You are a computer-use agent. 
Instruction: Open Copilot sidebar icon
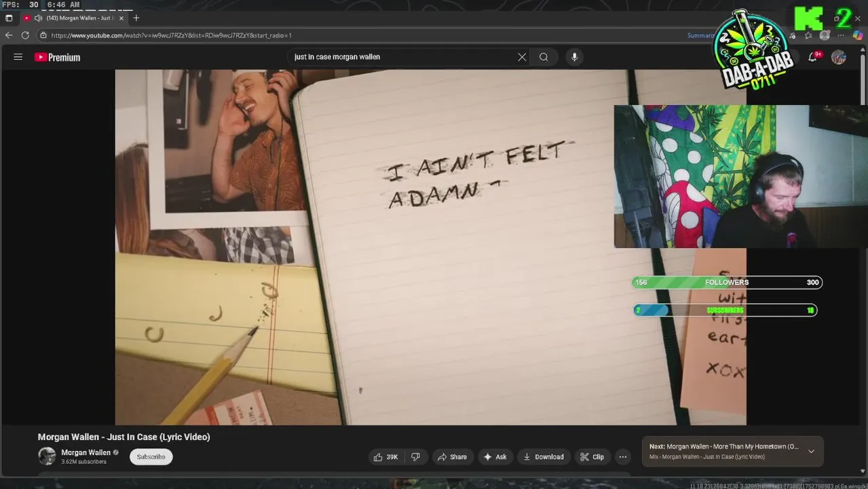coord(858,35)
